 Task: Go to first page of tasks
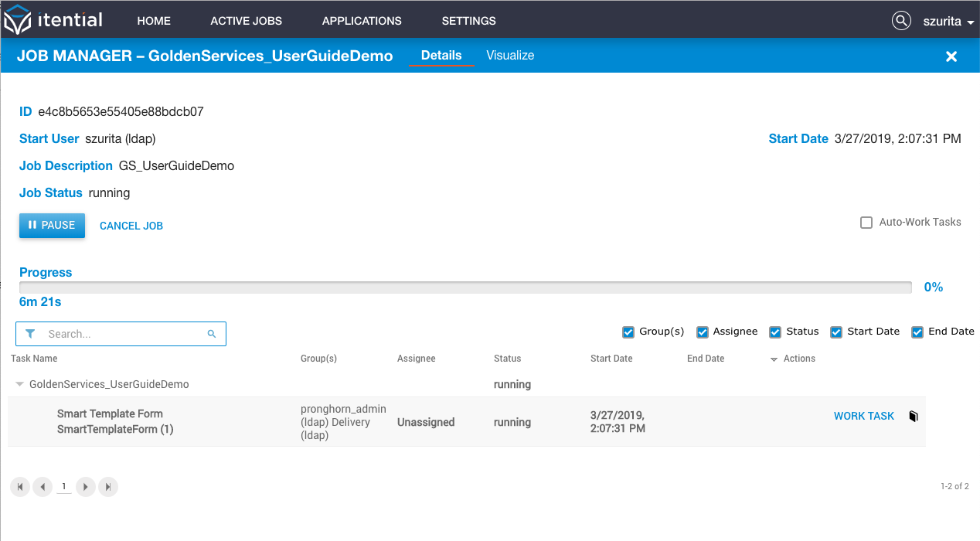[21, 487]
